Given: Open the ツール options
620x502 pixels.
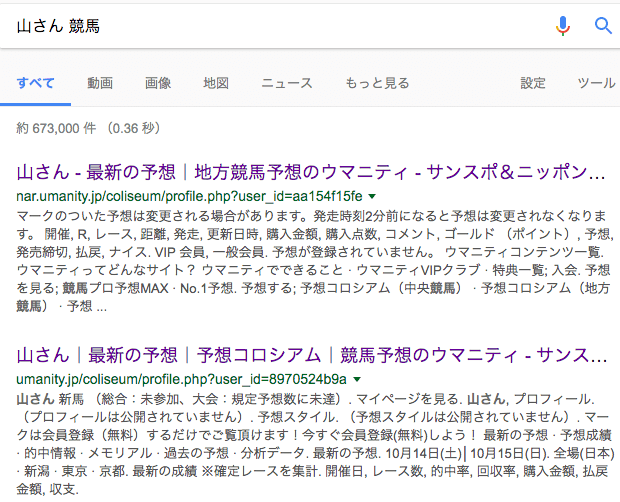Looking at the screenshot, I should [x=596, y=83].
